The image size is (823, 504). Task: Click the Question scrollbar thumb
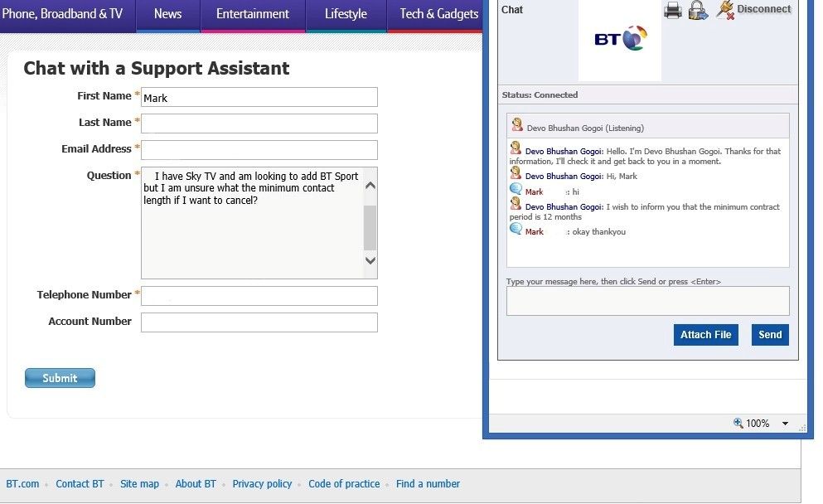(x=370, y=228)
